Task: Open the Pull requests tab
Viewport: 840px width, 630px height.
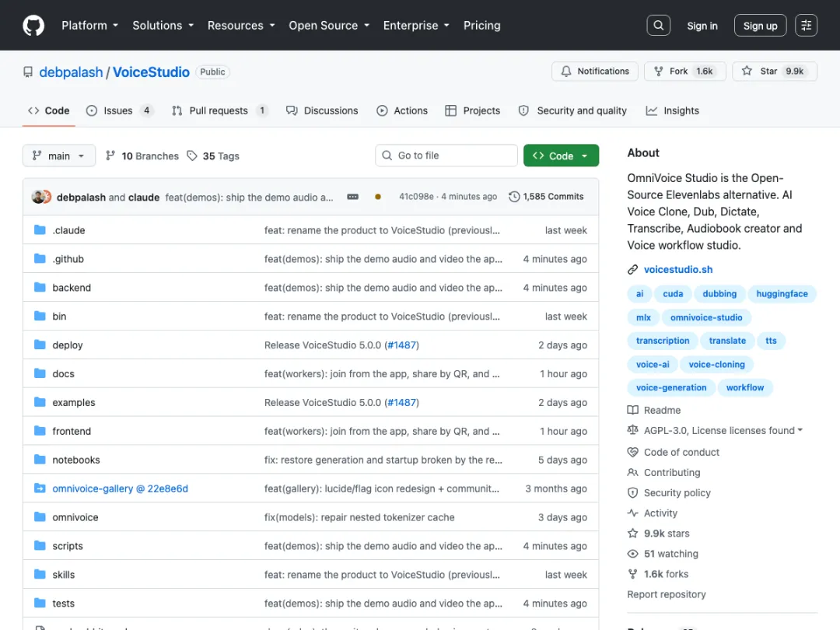Action: (219, 110)
